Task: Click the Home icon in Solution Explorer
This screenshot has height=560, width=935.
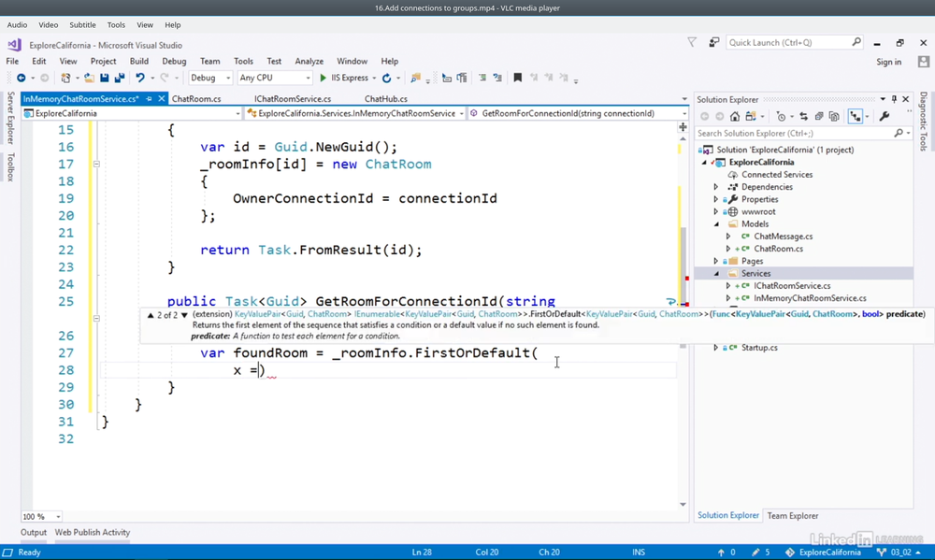Action: click(x=735, y=117)
